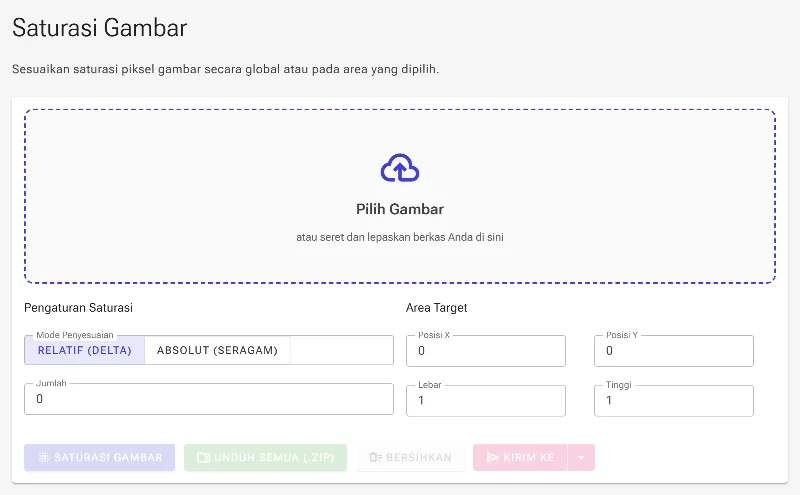The height and width of the screenshot is (495, 800).
Task: Click the cloud upload icon
Action: click(x=400, y=168)
